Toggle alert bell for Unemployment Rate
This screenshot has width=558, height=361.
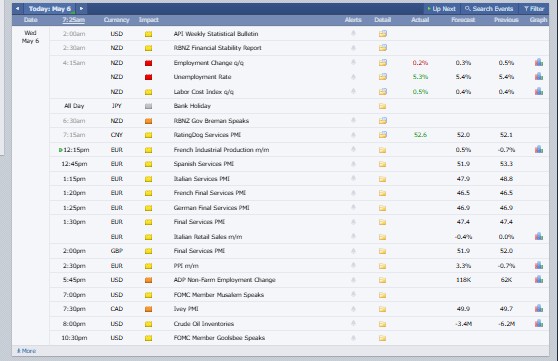point(353,76)
